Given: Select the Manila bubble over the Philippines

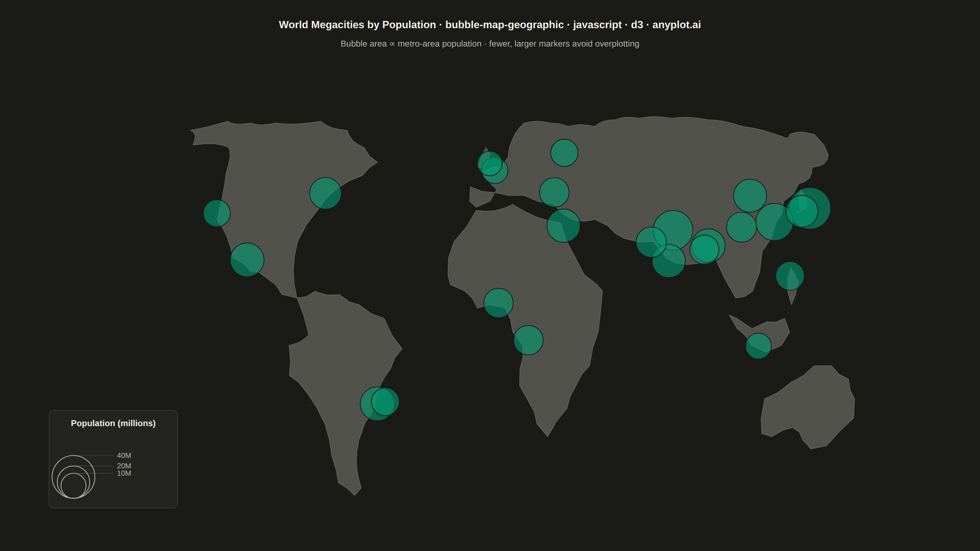Looking at the screenshot, I should coord(790,276).
